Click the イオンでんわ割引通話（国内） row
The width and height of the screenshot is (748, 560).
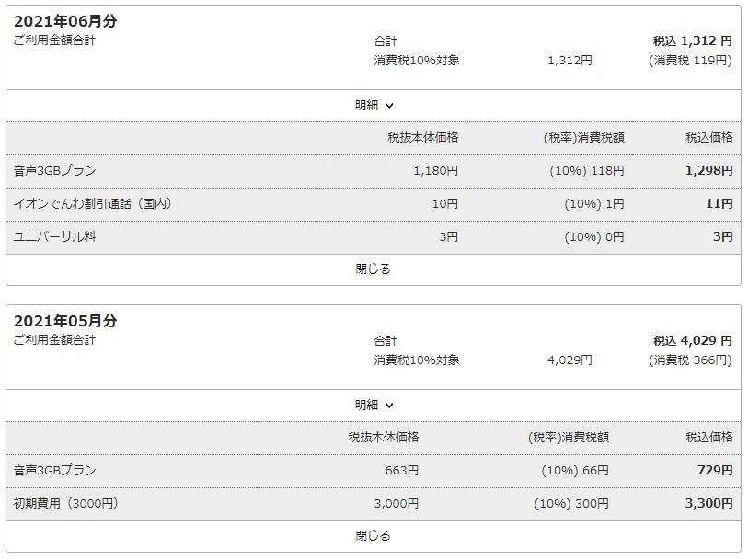click(x=374, y=204)
